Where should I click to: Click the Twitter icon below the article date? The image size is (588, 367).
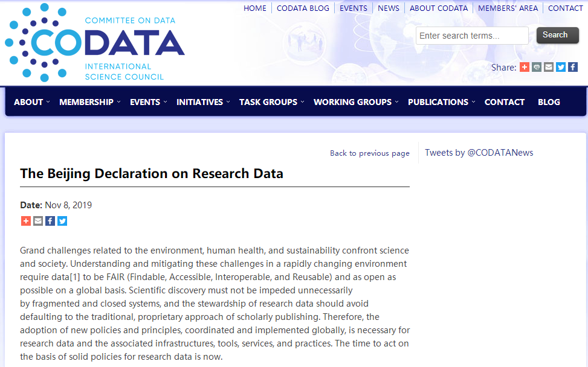[x=62, y=221]
